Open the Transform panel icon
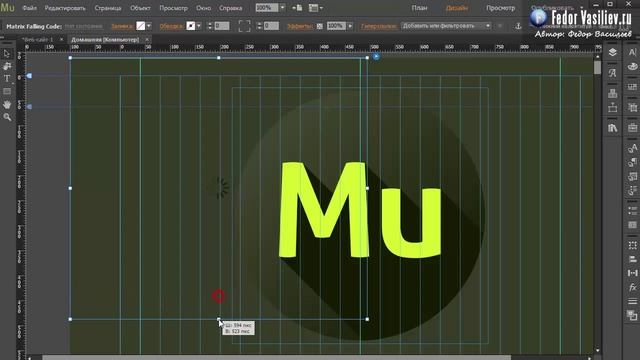640x360 pixels. (632, 245)
